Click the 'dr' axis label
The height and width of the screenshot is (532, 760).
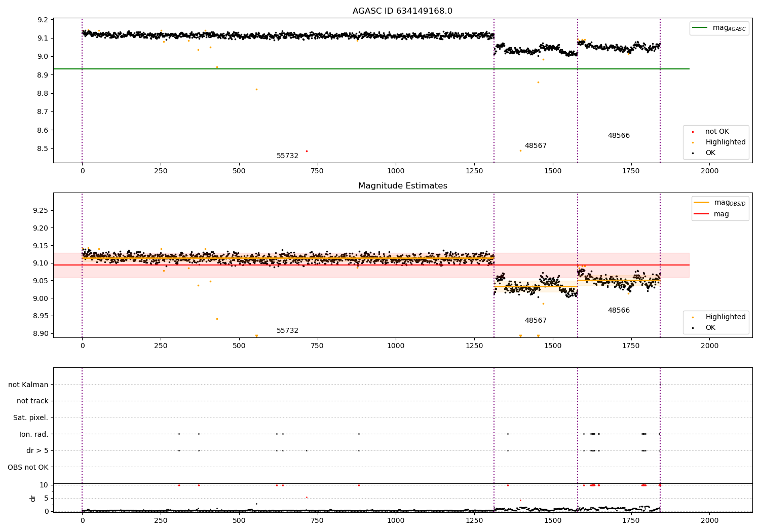[x=33, y=498]
